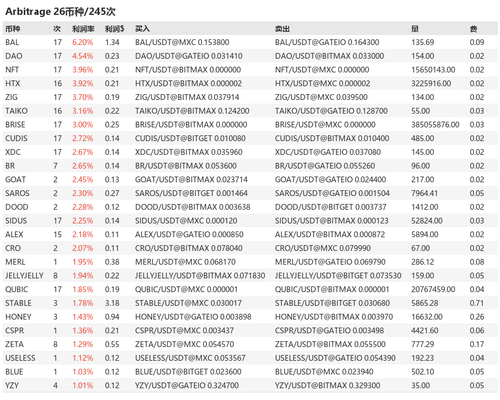The image size is (500, 400).
Task: Click the 3.70% profit rate for ZIG
Action: click(x=83, y=97)
